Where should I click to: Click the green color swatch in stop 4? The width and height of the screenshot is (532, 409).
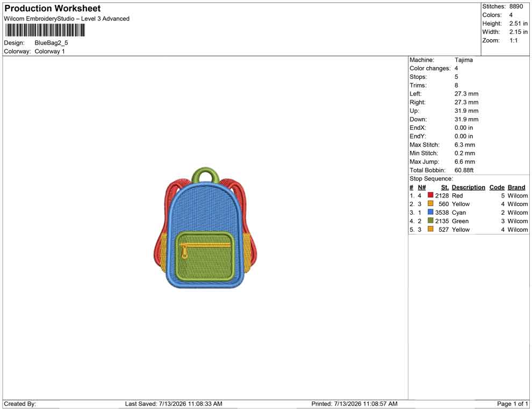tap(430, 221)
